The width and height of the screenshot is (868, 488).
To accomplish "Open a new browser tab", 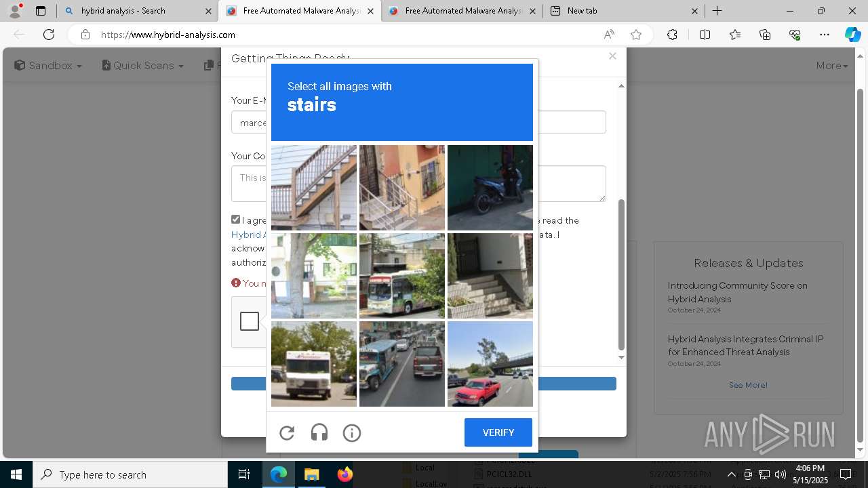I will (717, 11).
